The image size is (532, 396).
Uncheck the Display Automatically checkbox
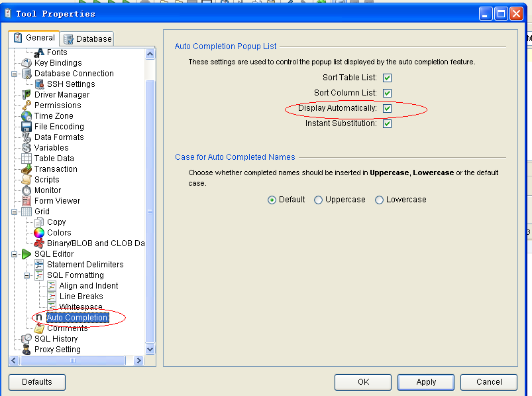(386, 108)
